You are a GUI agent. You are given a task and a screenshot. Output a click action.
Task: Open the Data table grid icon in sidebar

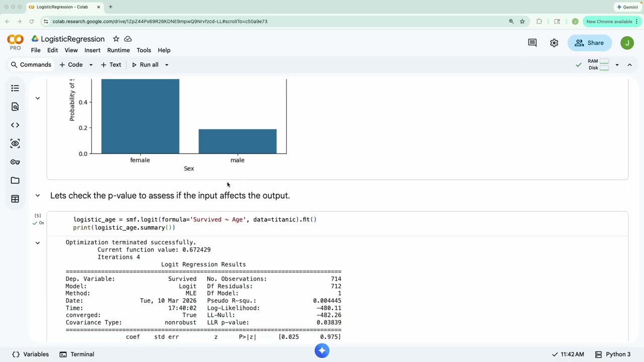click(x=15, y=199)
